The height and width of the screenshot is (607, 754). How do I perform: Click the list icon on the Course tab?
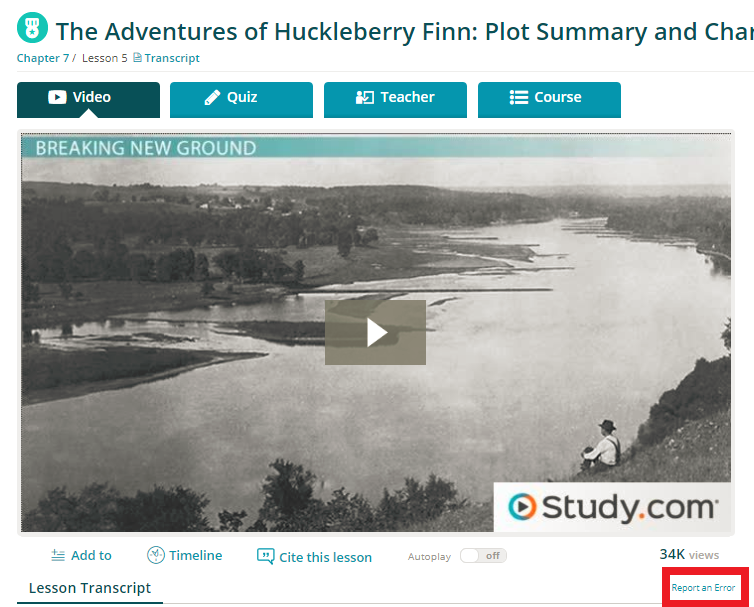coord(519,97)
